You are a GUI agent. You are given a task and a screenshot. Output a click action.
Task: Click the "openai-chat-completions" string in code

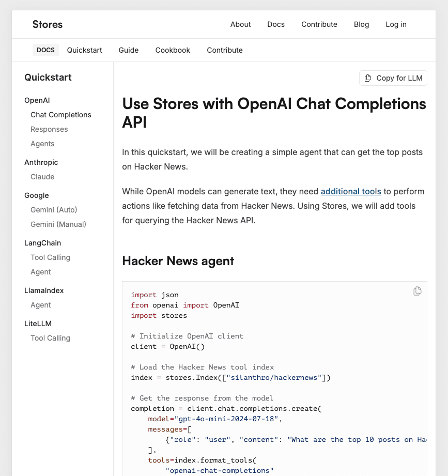(x=220, y=470)
